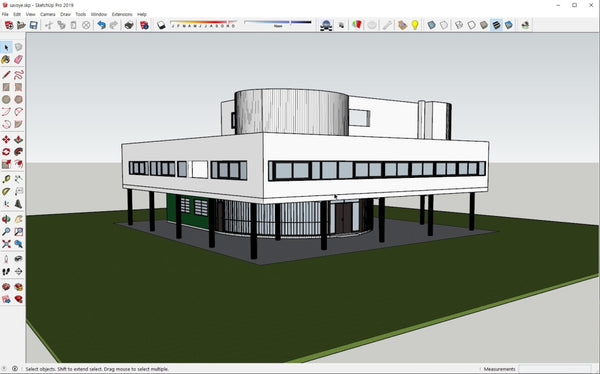Select the arrow Select tool
Viewport: 600px width, 374px height.
pos(6,47)
